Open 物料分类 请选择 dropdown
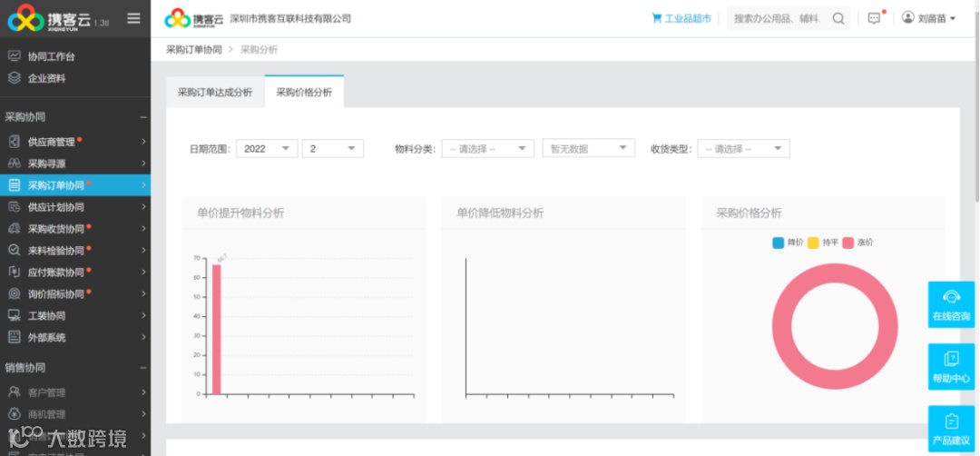The image size is (980, 456). coord(488,149)
